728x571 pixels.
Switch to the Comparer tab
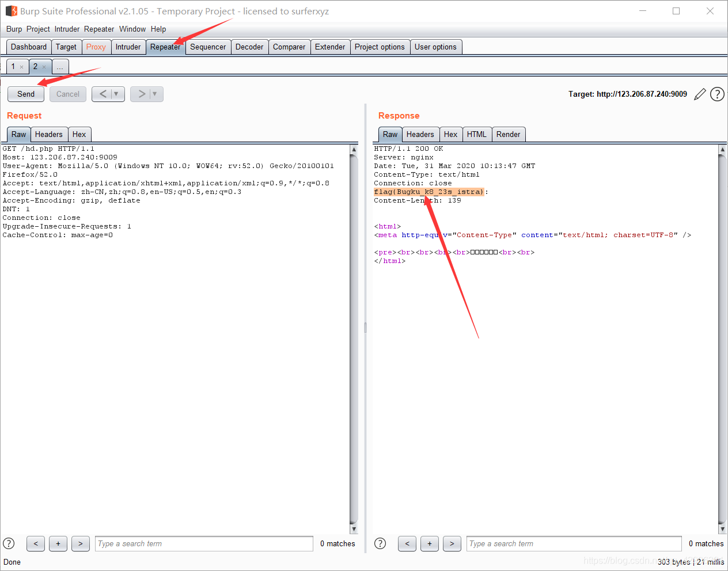[289, 47]
